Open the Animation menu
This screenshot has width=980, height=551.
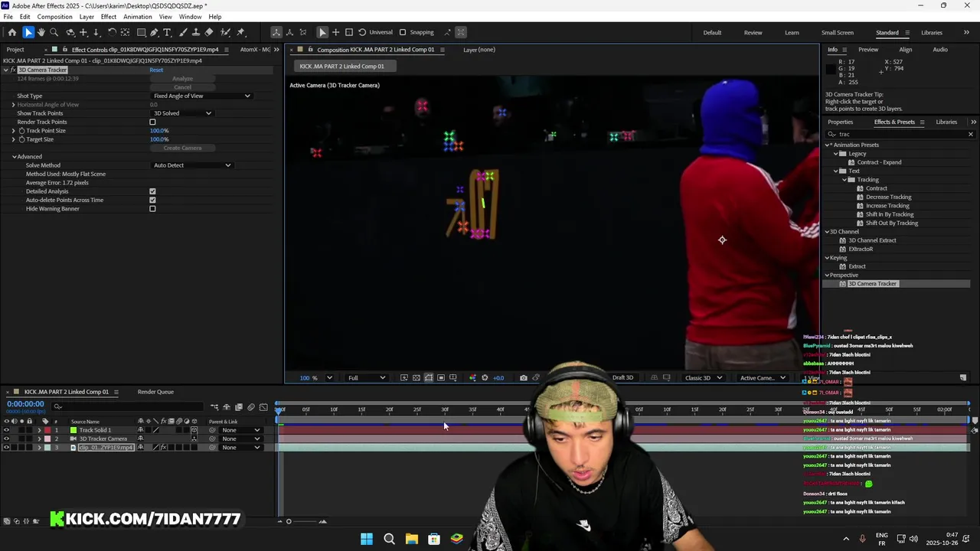tap(137, 17)
